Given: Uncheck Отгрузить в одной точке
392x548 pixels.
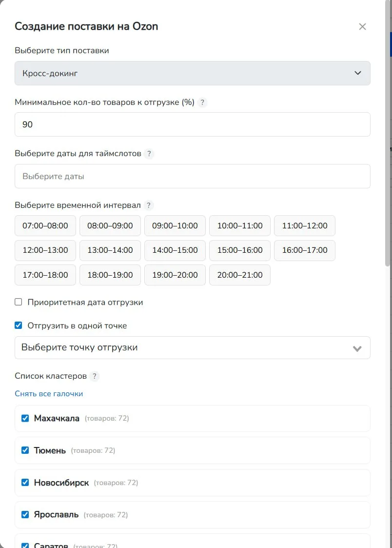Looking at the screenshot, I should point(19,325).
